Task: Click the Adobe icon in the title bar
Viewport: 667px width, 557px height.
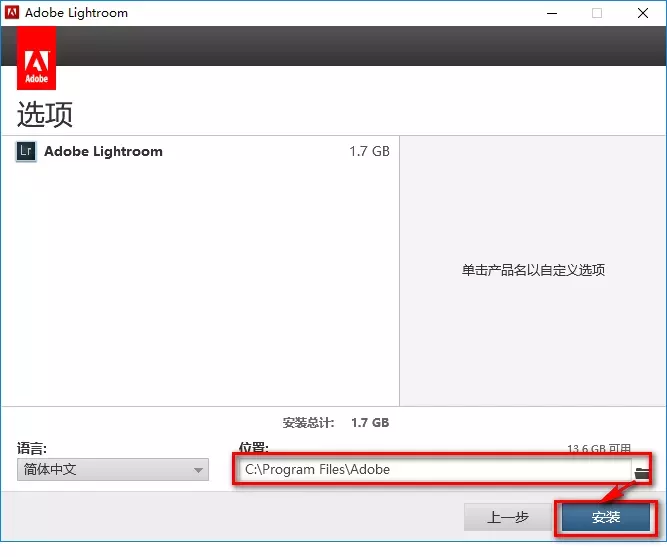Action: click(13, 13)
